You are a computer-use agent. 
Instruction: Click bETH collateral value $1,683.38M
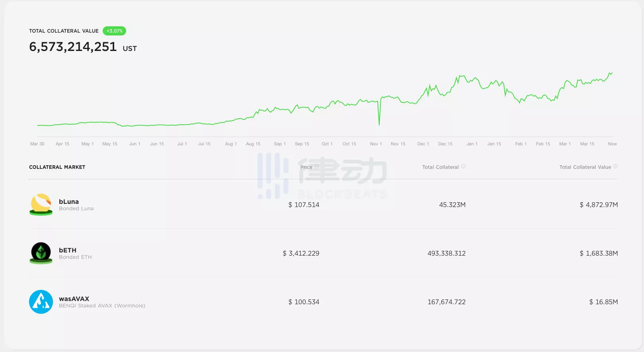[599, 254]
